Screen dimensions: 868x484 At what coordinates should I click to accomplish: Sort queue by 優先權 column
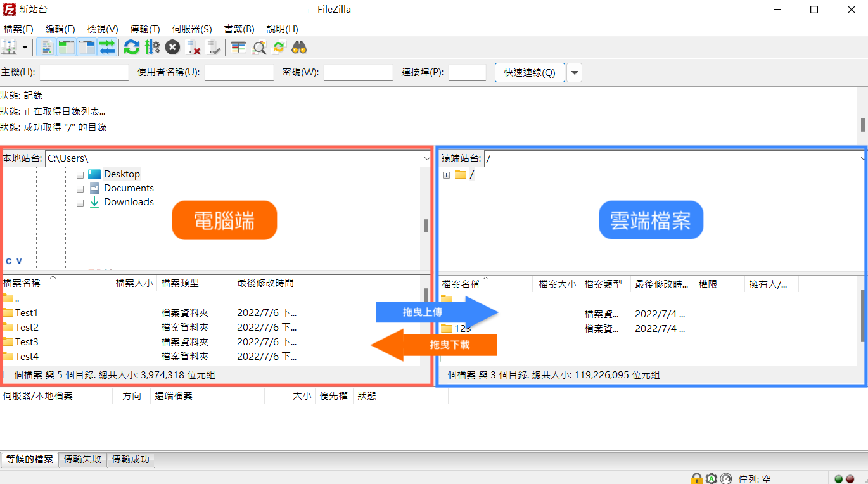pyautogui.click(x=334, y=396)
